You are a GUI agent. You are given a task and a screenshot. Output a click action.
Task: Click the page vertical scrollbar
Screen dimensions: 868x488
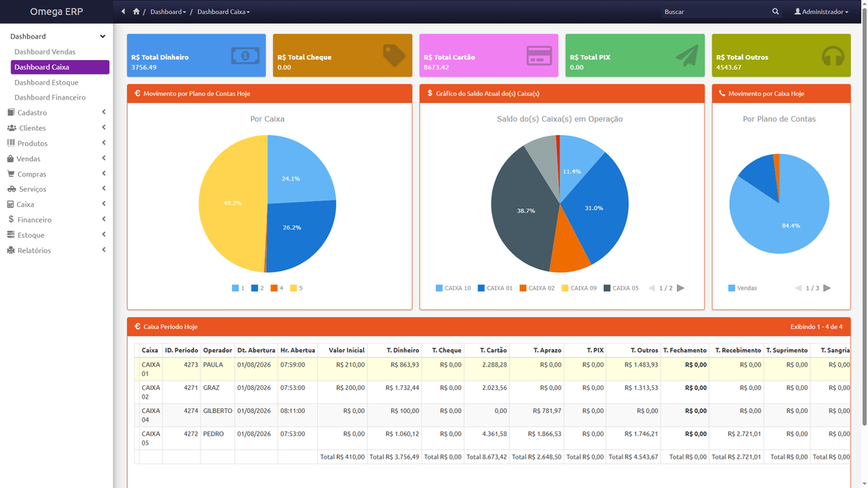864,216
